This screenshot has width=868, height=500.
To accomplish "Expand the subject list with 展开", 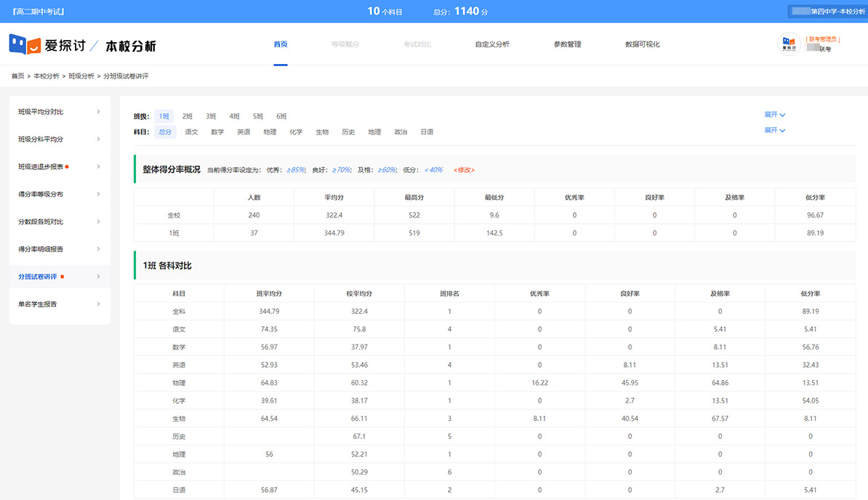I will tap(774, 130).
